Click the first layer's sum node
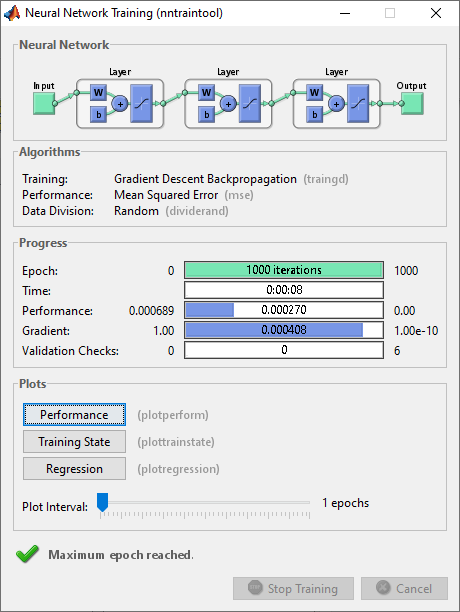 click(x=120, y=104)
